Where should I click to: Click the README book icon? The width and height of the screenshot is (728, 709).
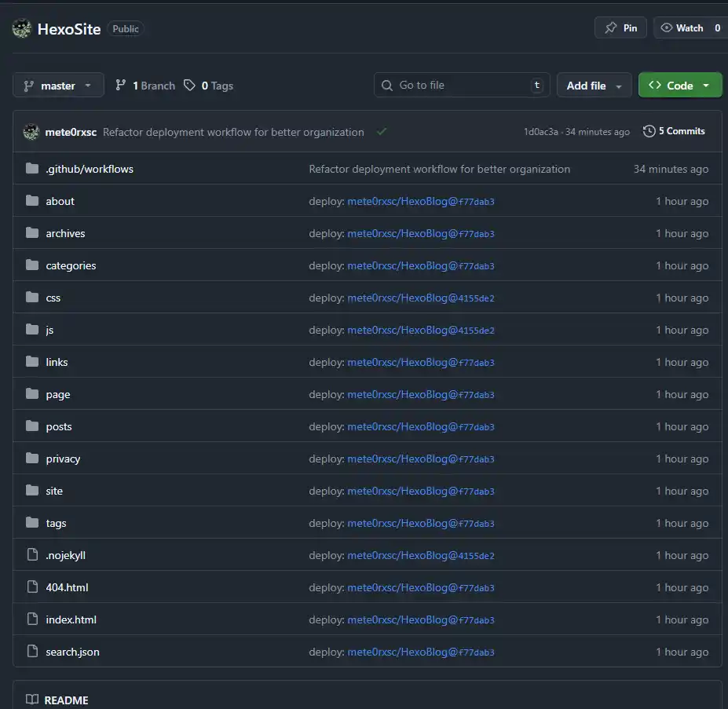click(32, 700)
